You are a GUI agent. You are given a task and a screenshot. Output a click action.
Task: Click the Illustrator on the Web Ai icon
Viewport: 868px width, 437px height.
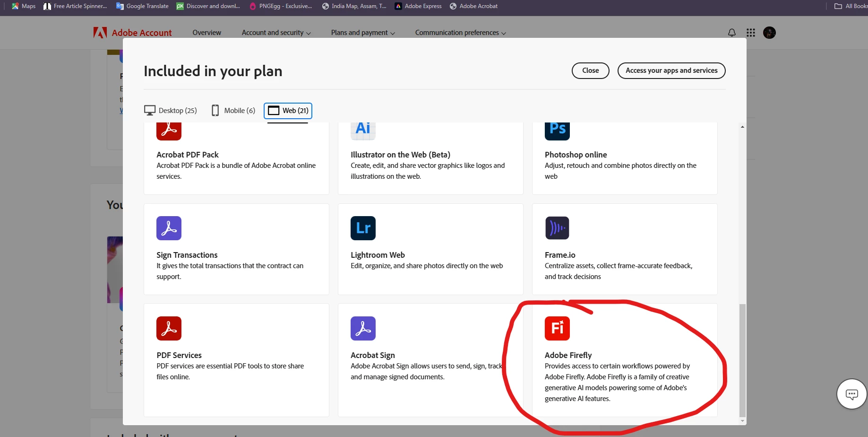363,131
